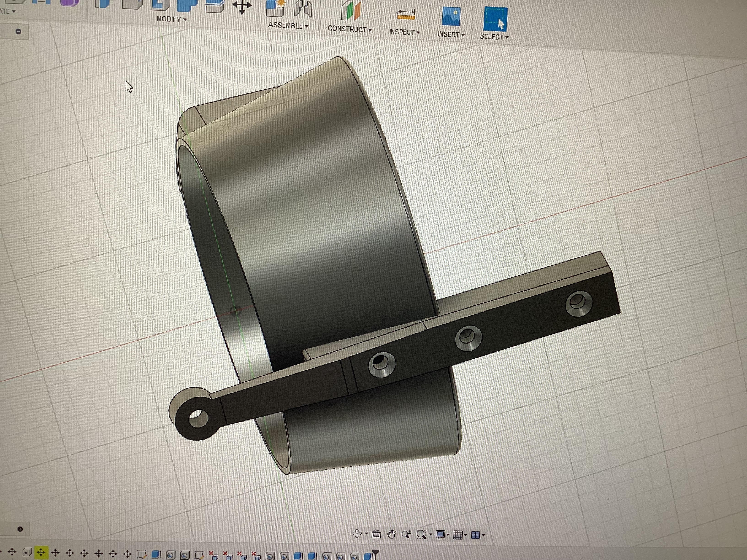
Task: Collapse the browser panel with the minus button
Action: 19,32
